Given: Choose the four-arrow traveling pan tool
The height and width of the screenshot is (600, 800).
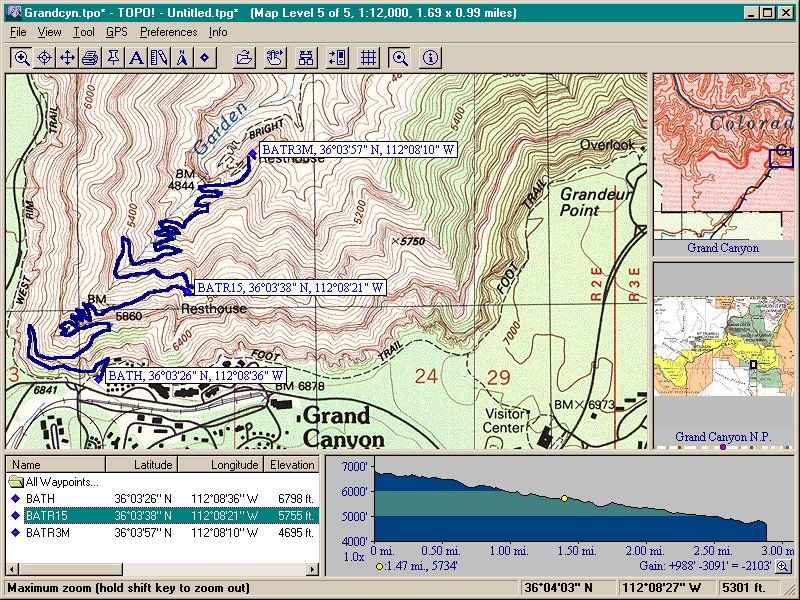Looking at the screenshot, I should pos(67,58).
